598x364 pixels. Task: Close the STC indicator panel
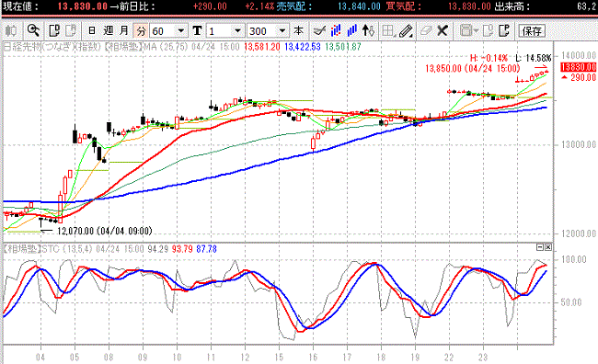548,247
